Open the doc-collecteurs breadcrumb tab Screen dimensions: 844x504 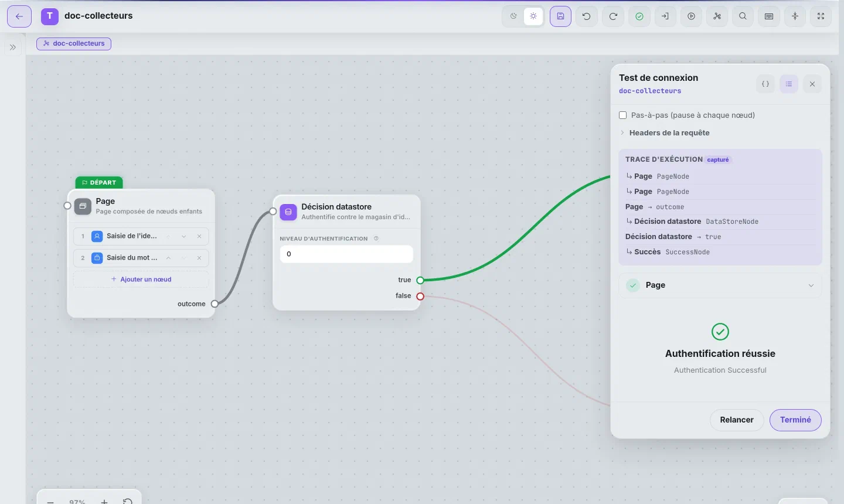[74, 43]
